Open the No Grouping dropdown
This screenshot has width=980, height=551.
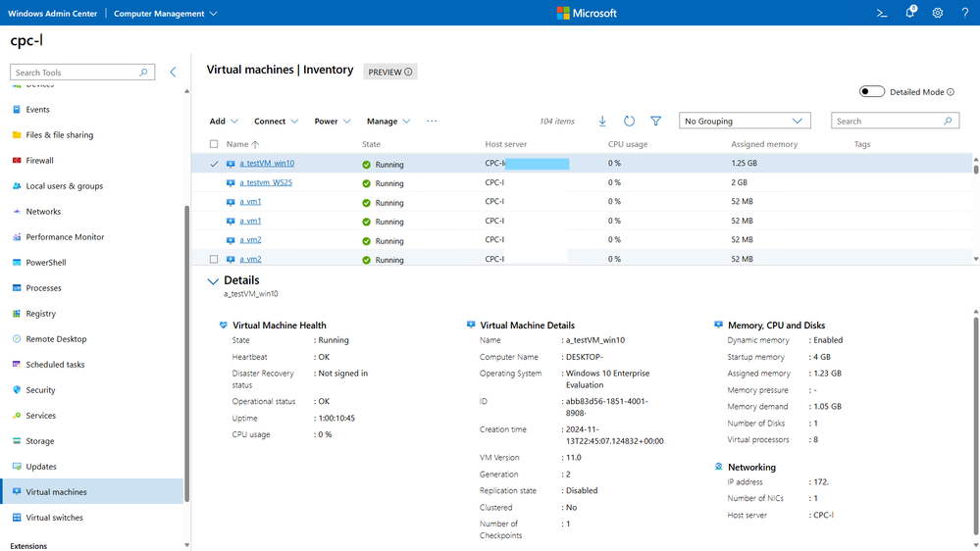pos(745,122)
